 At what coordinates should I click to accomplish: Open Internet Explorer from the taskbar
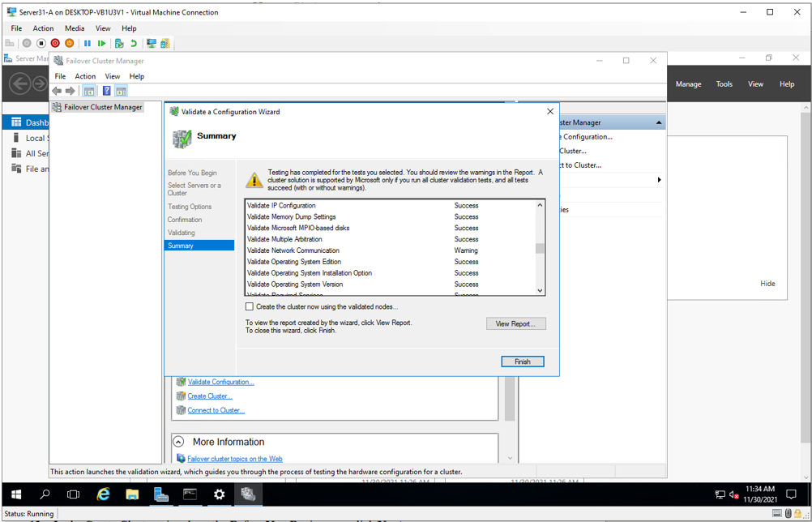(104, 495)
